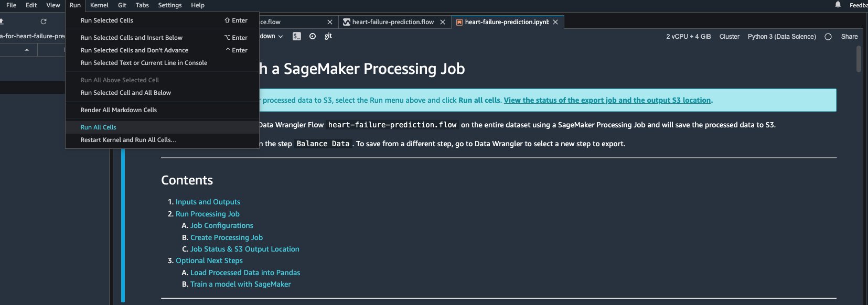Viewport: 868px width, 305px height.
Task: Close the heart-failure-prediction.flow tab
Action: (x=443, y=22)
